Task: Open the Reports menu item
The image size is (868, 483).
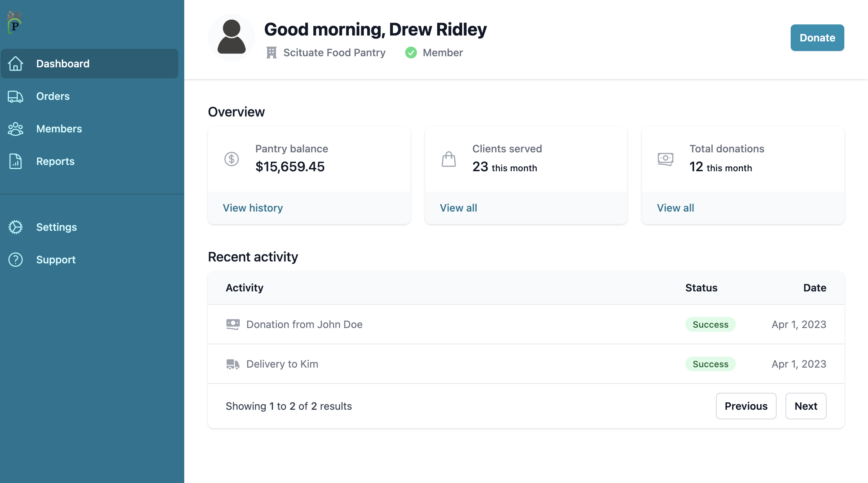Action: pos(55,162)
